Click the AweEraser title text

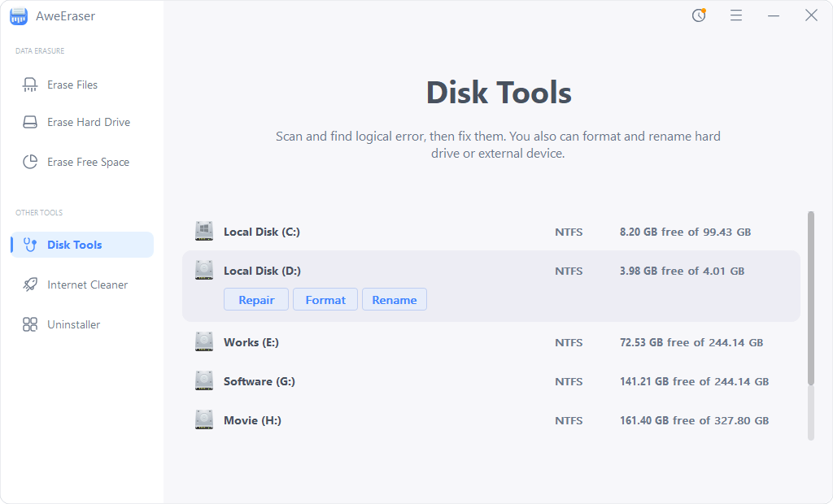(x=65, y=16)
